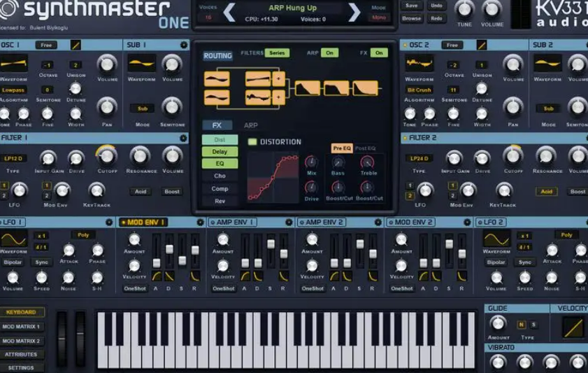Click the Browse button
The width and height of the screenshot is (588, 373).
point(411,18)
